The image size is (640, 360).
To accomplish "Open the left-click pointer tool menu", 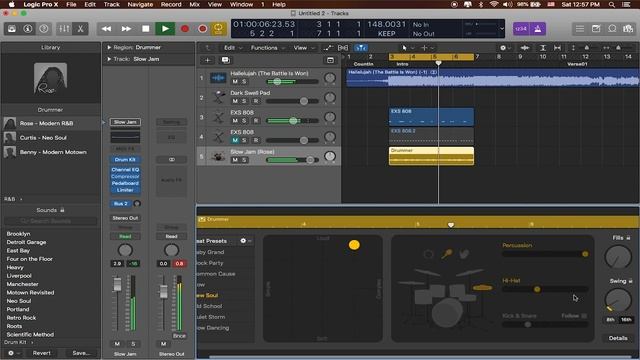I will tap(407, 48).
